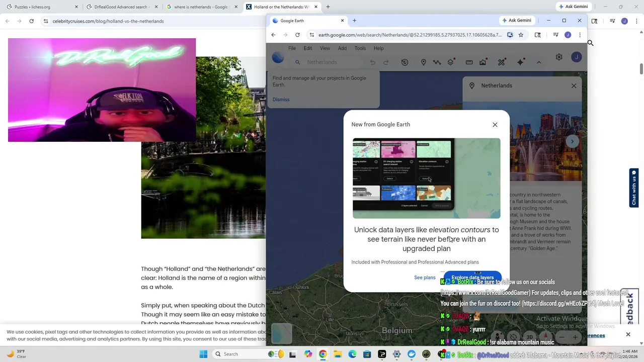Open media controls icon in Earth window
Viewport: 644px width, 362px height.
point(555,35)
